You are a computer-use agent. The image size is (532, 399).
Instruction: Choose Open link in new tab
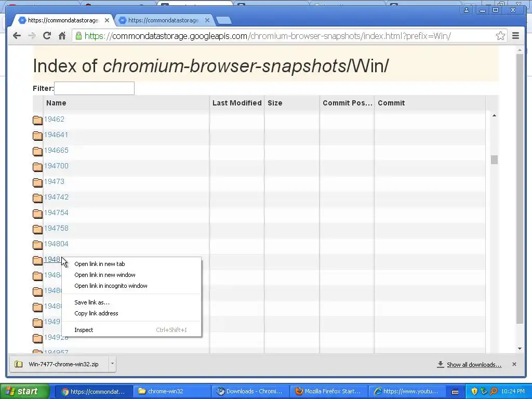point(99,264)
